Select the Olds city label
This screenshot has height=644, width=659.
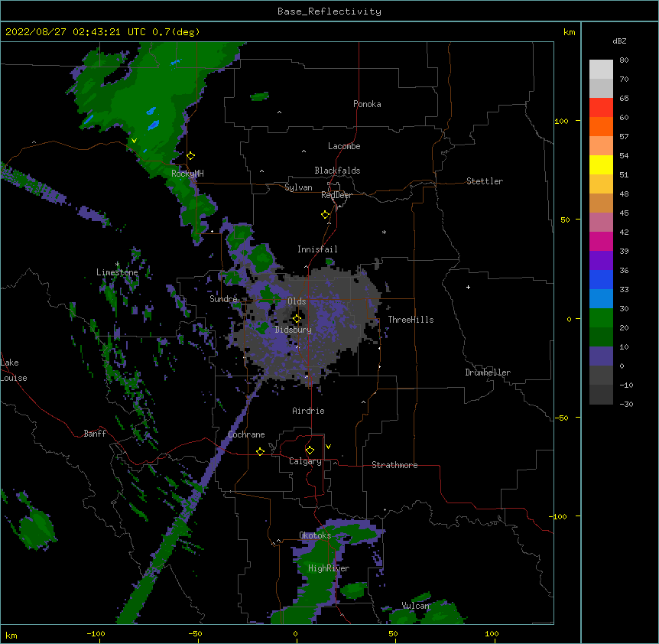(297, 301)
